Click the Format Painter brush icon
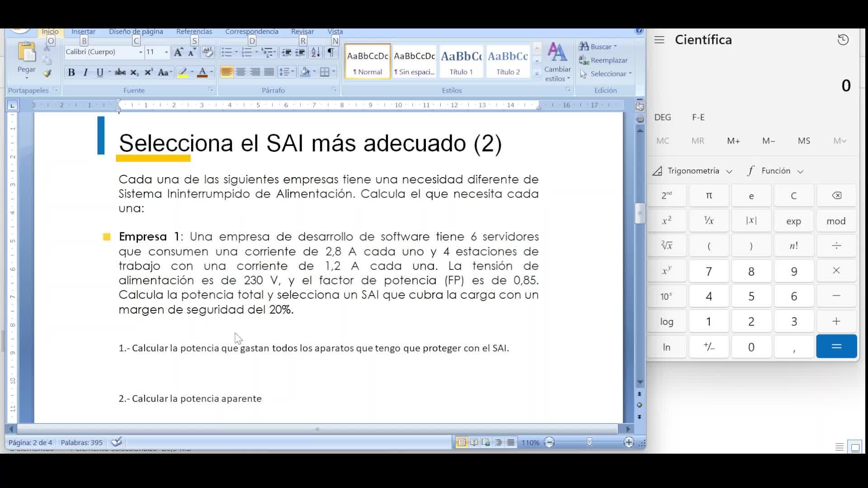868x488 pixels. tap(47, 73)
